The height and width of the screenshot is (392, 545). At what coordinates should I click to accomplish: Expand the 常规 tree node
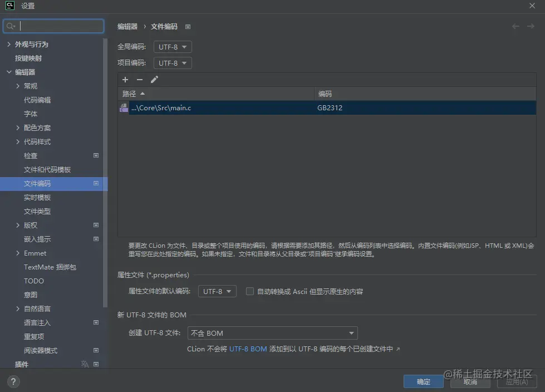pyautogui.click(x=18, y=86)
